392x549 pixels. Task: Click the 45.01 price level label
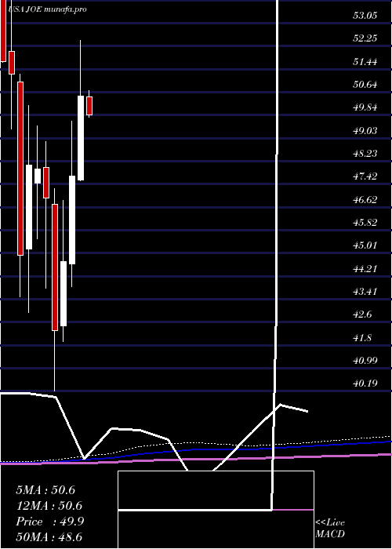pyautogui.click(x=365, y=245)
